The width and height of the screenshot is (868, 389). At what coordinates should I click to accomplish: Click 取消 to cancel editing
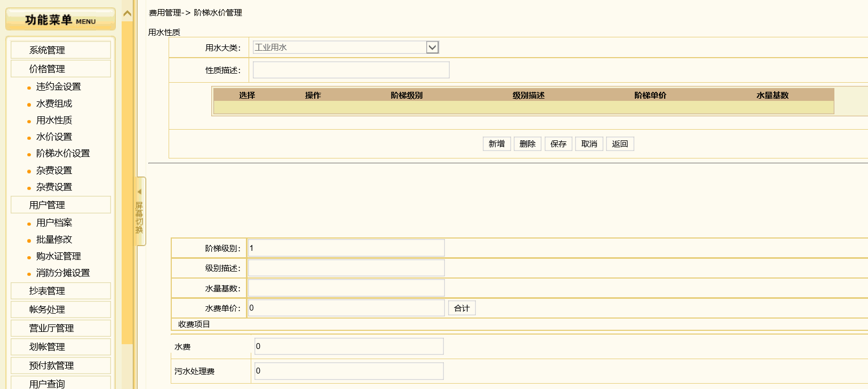click(x=589, y=144)
